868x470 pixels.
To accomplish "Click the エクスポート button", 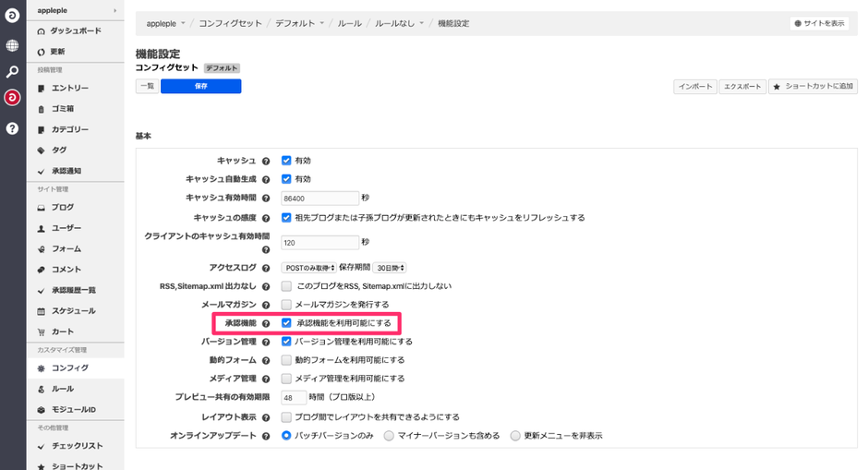I will (x=742, y=86).
